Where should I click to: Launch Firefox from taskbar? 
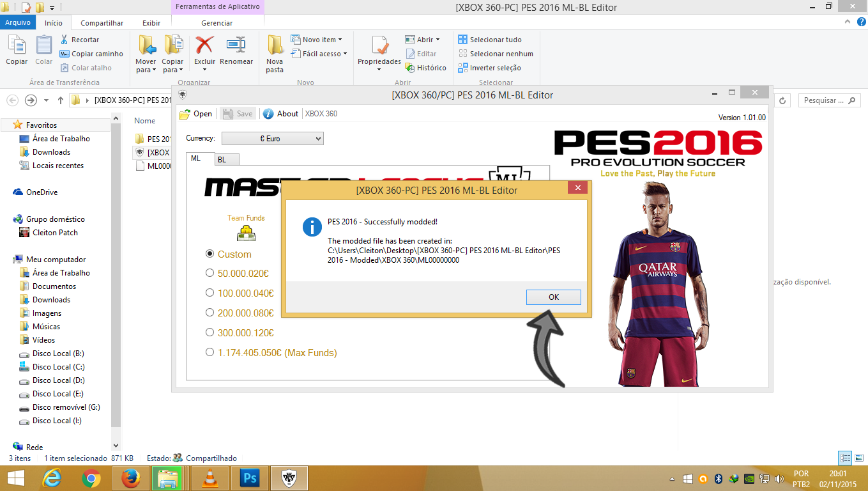point(131,478)
